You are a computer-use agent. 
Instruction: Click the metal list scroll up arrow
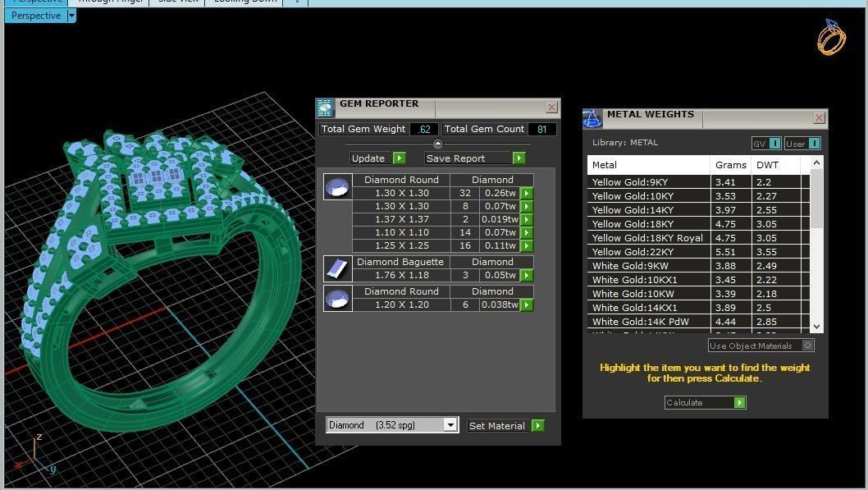click(816, 163)
